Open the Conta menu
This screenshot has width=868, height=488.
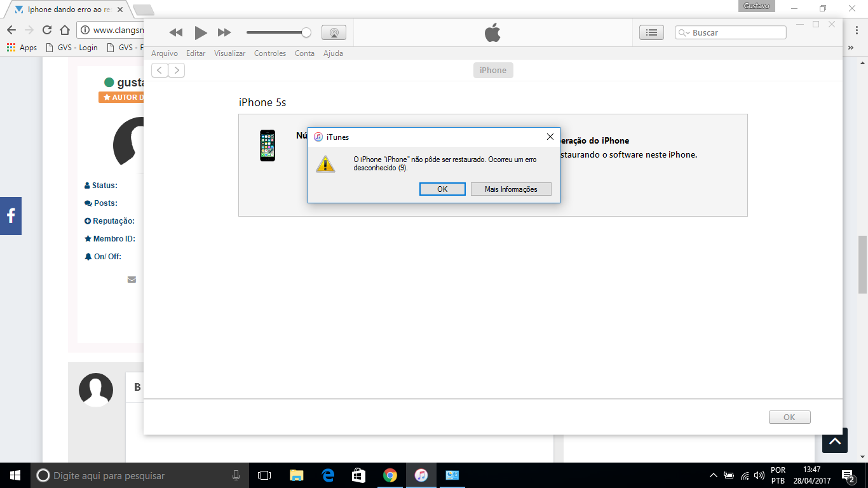[304, 53]
